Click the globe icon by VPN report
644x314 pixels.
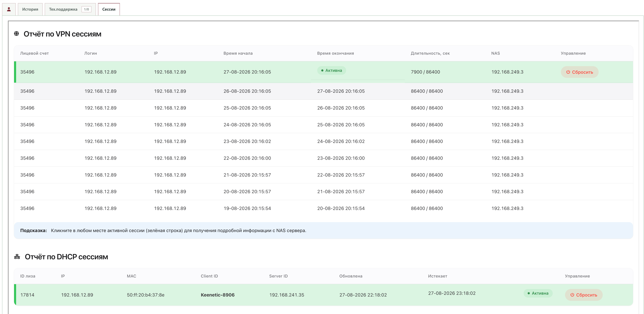pyautogui.click(x=16, y=34)
